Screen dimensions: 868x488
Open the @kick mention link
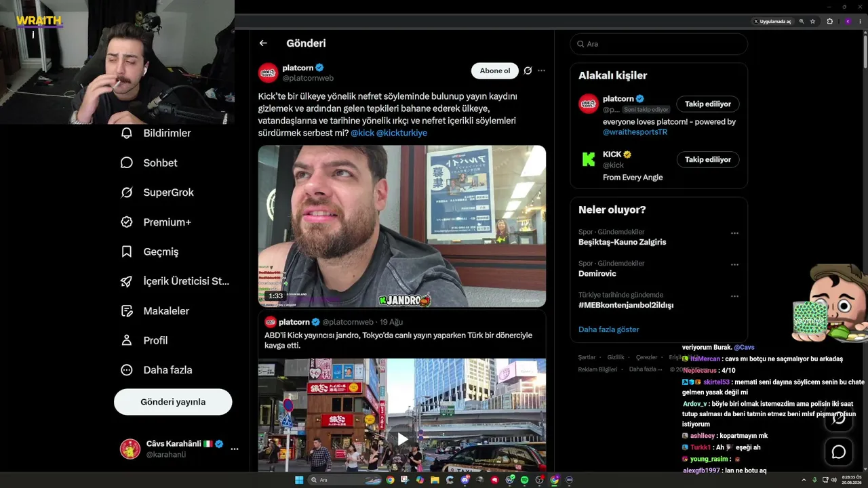click(362, 133)
